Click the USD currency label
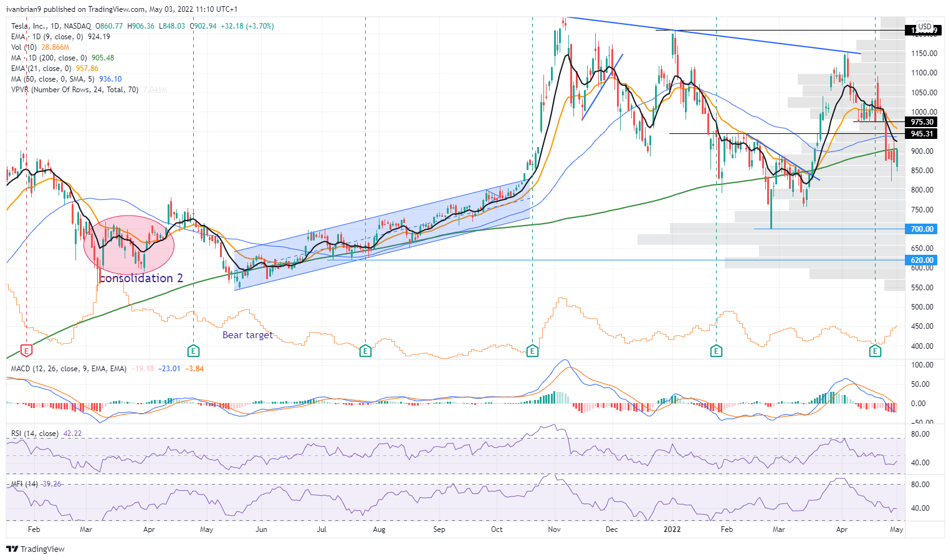The image size is (951, 560). 925,27
